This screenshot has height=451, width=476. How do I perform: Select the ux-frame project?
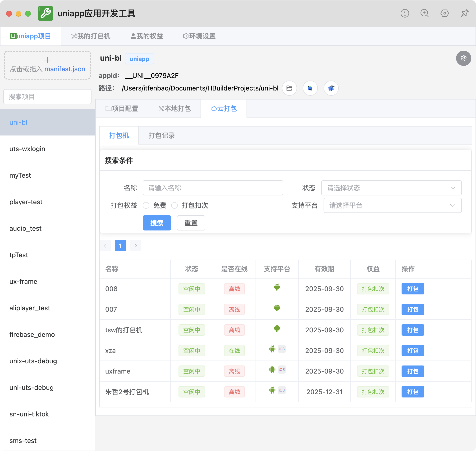pyautogui.click(x=47, y=281)
